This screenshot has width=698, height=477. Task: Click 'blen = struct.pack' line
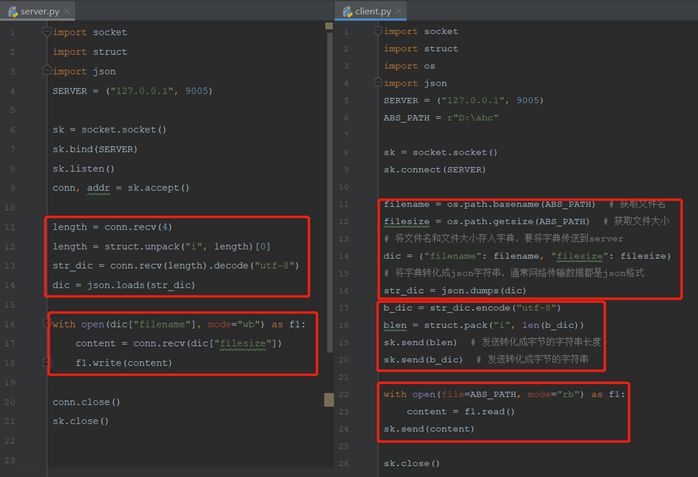484,325
